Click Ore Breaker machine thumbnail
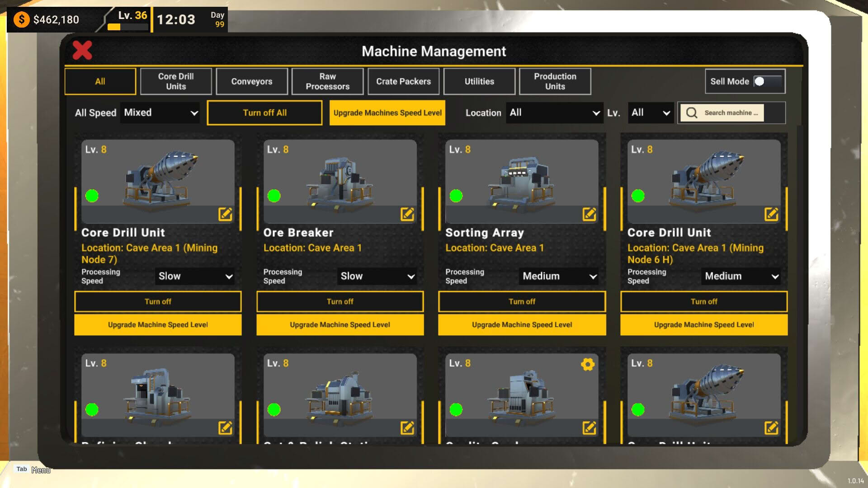Image resolution: width=868 pixels, height=488 pixels. pyautogui.click(x=340, y=181)
